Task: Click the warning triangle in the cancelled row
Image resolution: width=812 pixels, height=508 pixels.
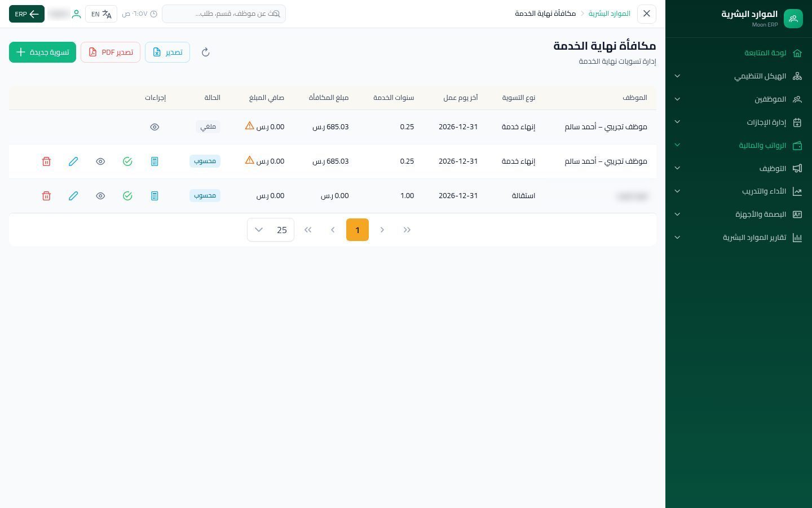Action: [x=250, y=126]
